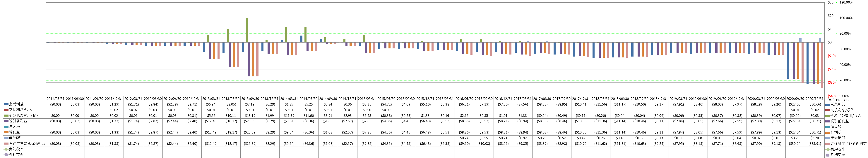This screenshot has width=868, height=158.
Task: Select the 2018/09/30 date header
Action: (640, 99)
